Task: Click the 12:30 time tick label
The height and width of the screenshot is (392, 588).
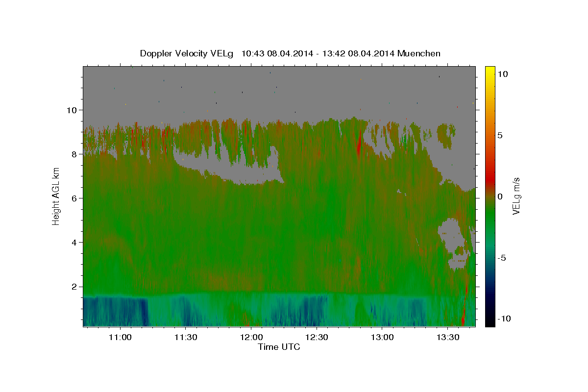Action: click(x=317, y=338)
